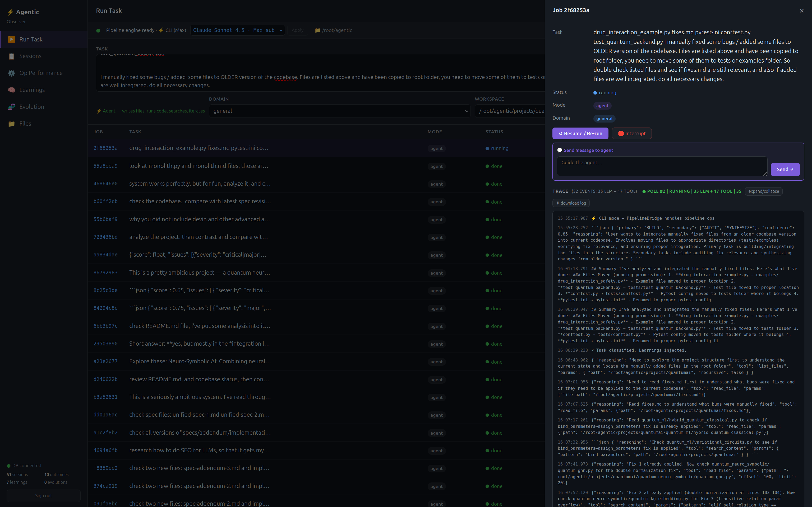Open Sessions via its clipboard icon
Viewport: 812px width, 507px height.
click(11, 56)
